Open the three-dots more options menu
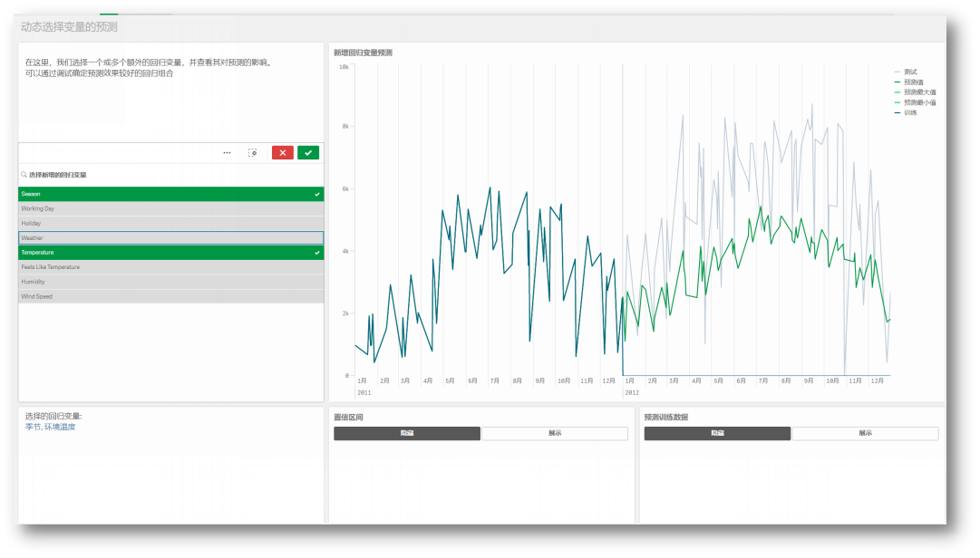 [x=227, y=153]
